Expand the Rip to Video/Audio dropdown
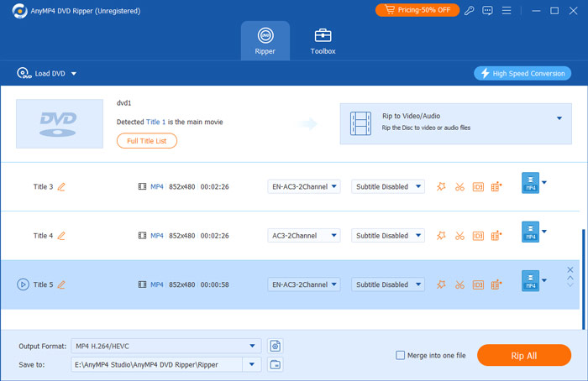588x381 pixels. [559, 118]
